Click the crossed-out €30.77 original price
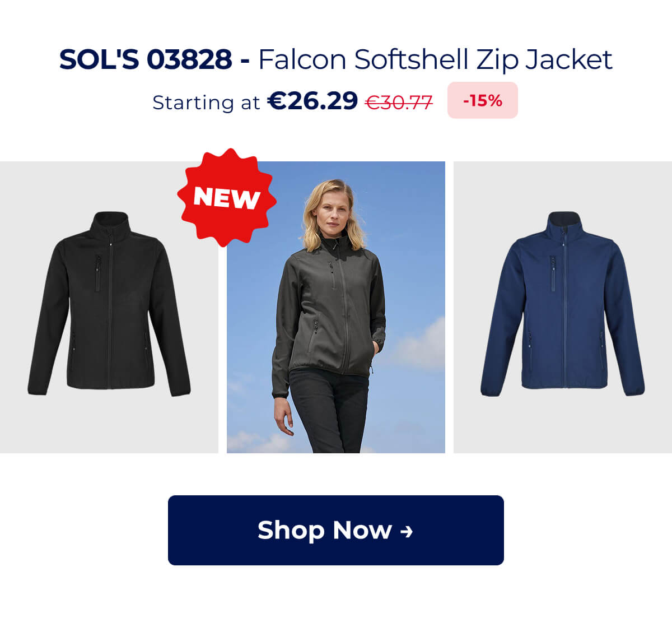Image resolution: width=672 pixels, height=627 pixels. [399, 102]
